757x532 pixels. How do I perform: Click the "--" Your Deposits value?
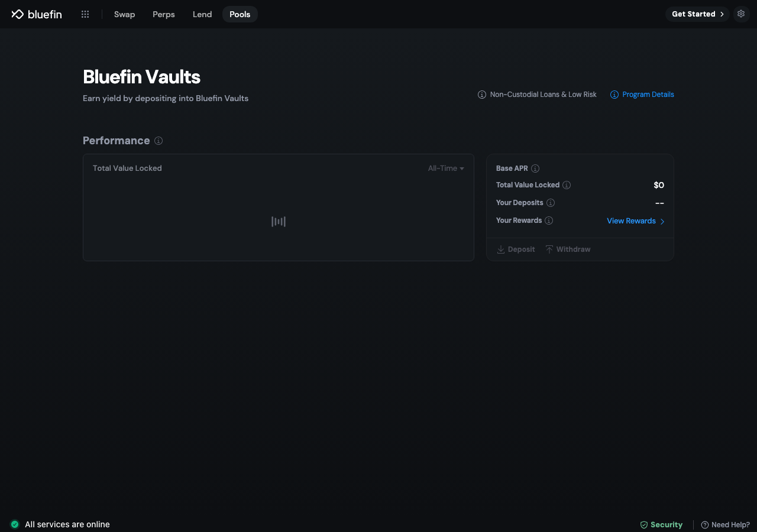[x=659, y=203]
